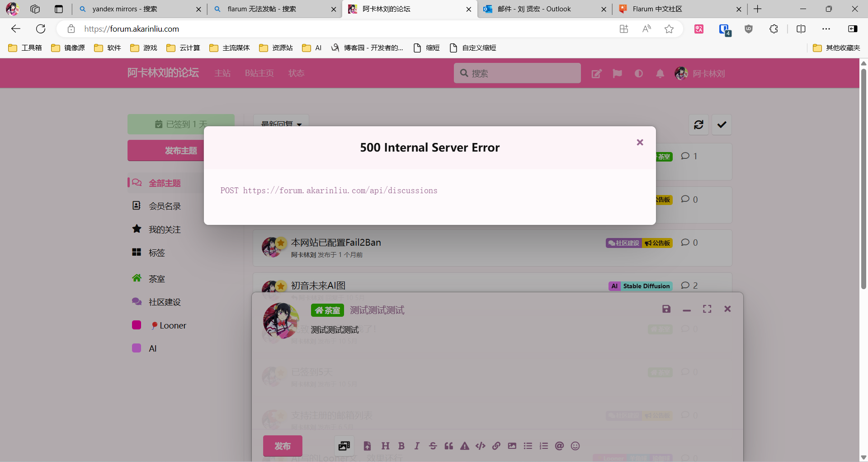This screenshot has height=462, width=868.
Task: Open discussion 初音未来AI图
Action: 318,286
